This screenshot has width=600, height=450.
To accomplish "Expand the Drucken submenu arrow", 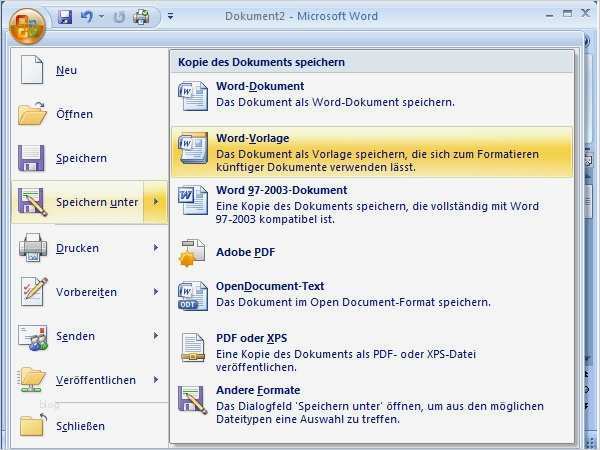I will coord(156,248).
